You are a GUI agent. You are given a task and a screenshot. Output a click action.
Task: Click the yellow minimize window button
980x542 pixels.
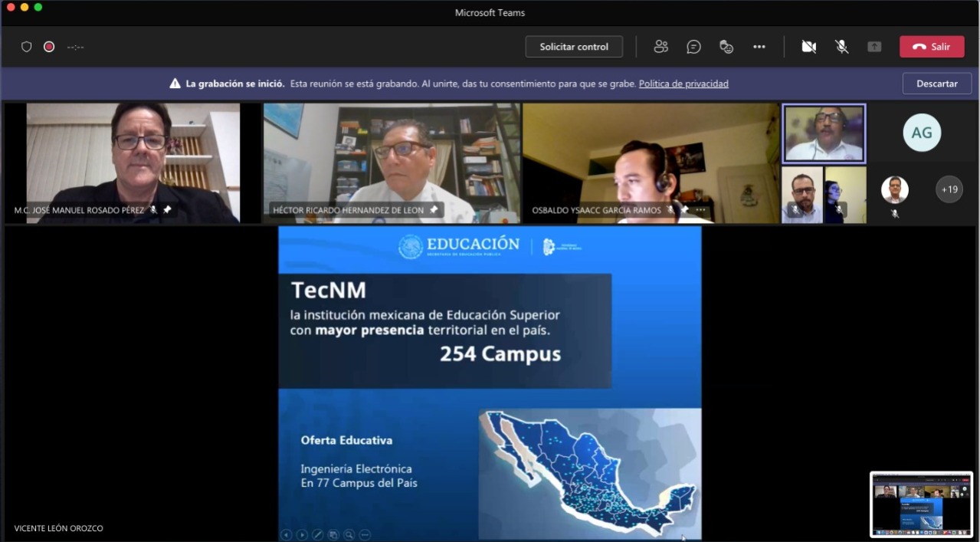point(25,8)
